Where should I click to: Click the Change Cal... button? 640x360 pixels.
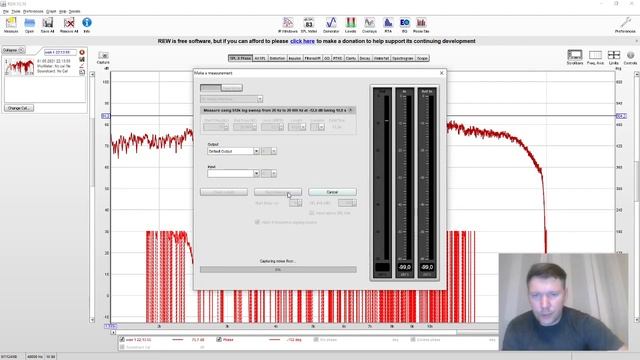tap(19, 108)
